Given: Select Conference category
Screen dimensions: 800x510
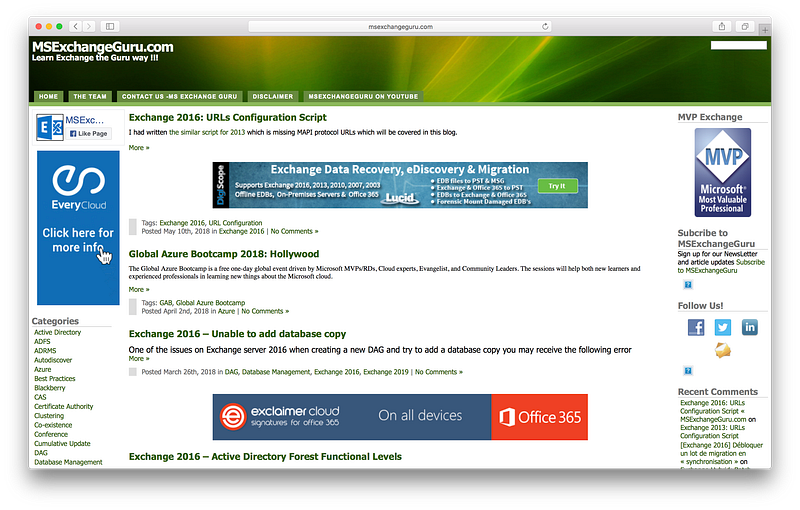Looking at the screenshot, I should pyautogui.click(x=51, y=434).
